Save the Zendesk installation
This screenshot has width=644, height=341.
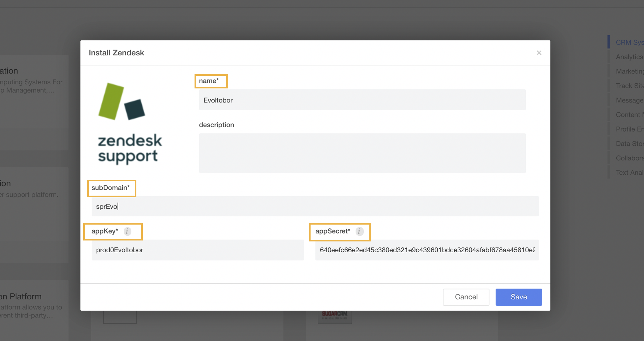518,297
